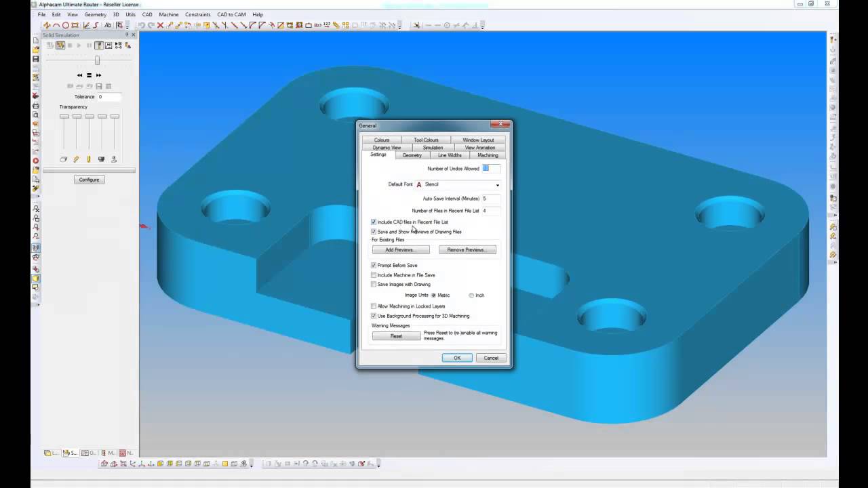Viewport: 868px width, 488px height.
Task: Click the first Transparency slider handle
Action: (64, 116)
